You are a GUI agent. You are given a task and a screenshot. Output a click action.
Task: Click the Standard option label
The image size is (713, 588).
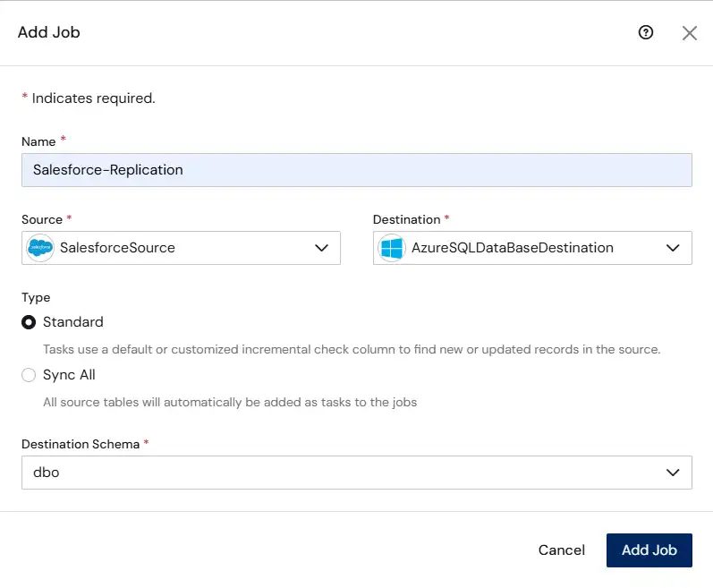[x=73, y=322]
